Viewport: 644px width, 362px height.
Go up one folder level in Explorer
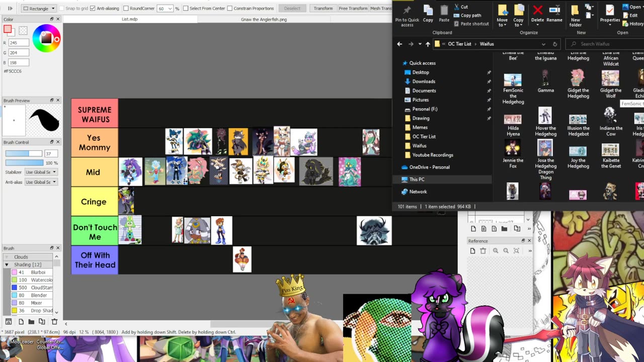pos(428,44)
